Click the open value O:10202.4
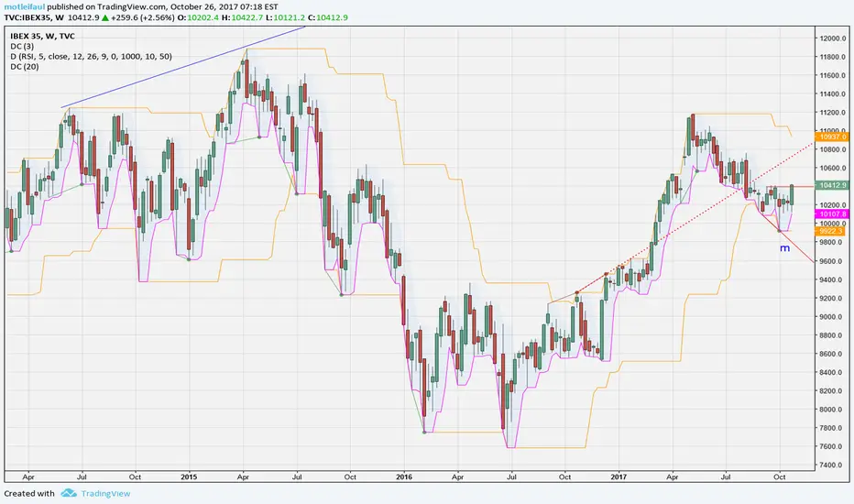The height and width of the screenshot is (504, 854). [x=198, y=17]
